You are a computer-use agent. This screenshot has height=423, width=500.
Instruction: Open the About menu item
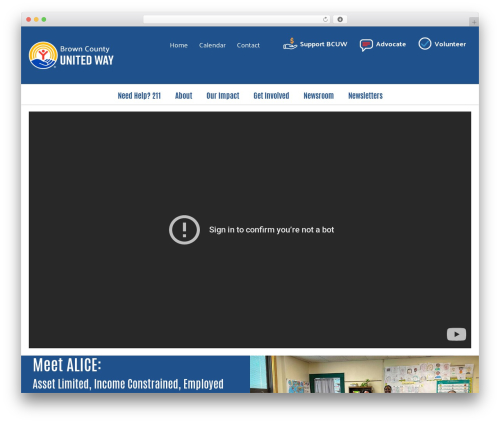click(184, 96)
